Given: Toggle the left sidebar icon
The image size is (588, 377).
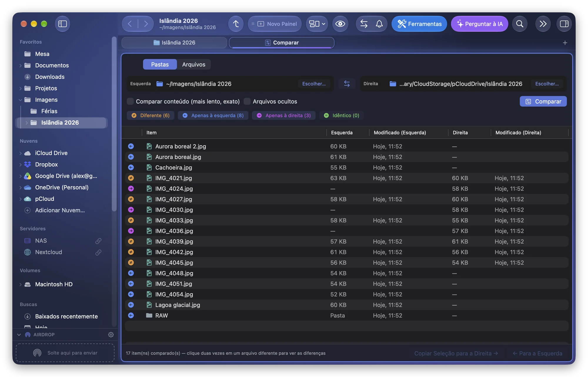Looking at the screenshot, I should point(62,24).
